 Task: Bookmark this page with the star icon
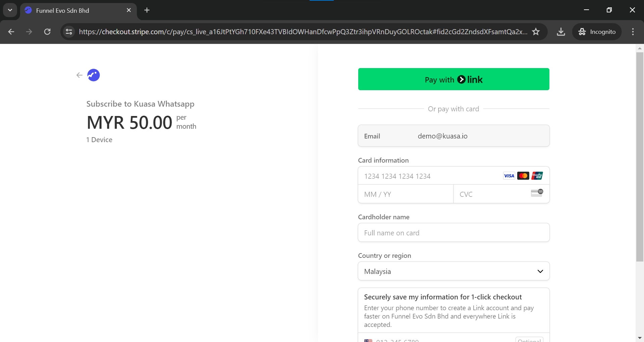pyautogui.click(x=536, y=32)
